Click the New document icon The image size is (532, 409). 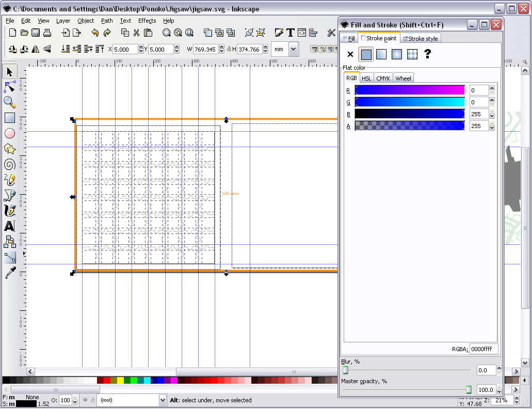tap(12, 33)
